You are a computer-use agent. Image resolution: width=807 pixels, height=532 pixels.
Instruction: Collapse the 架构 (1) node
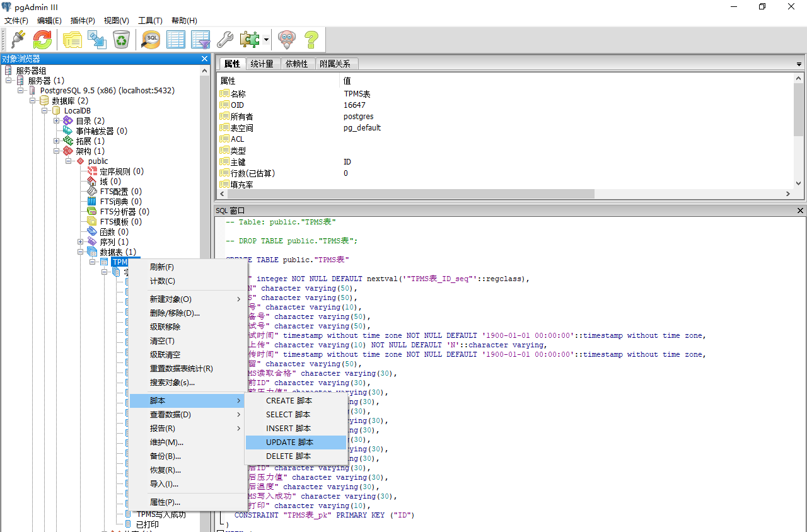click(x=57, y=151)
